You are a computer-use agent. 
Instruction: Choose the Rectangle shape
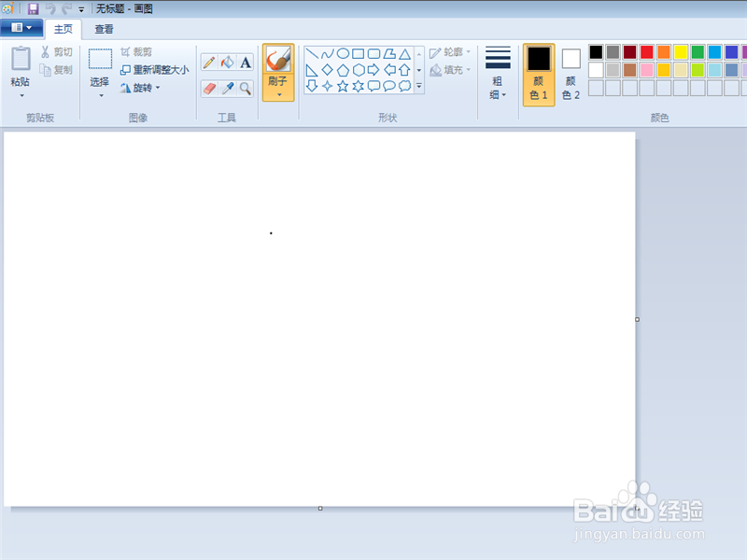(x=359, y=53)
